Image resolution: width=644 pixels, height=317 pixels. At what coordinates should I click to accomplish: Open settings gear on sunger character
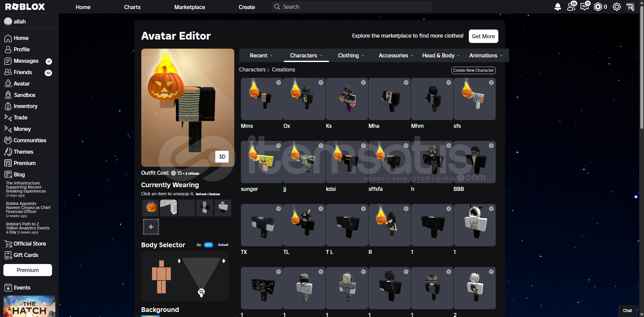pyautogui.click(x=279, y=146)
